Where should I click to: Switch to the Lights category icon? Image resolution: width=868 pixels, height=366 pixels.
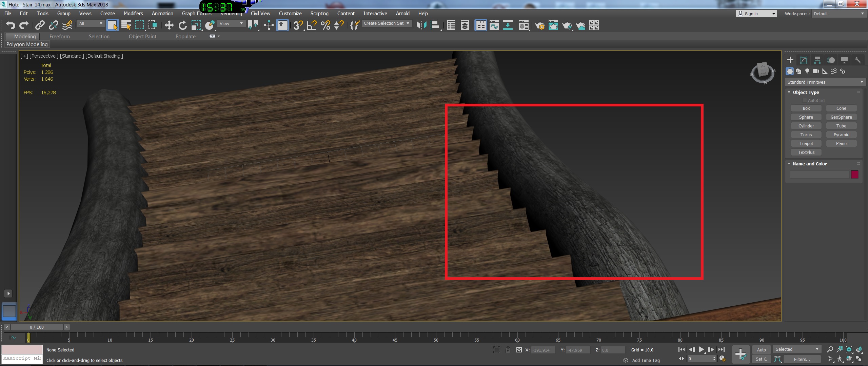[807, 71]
